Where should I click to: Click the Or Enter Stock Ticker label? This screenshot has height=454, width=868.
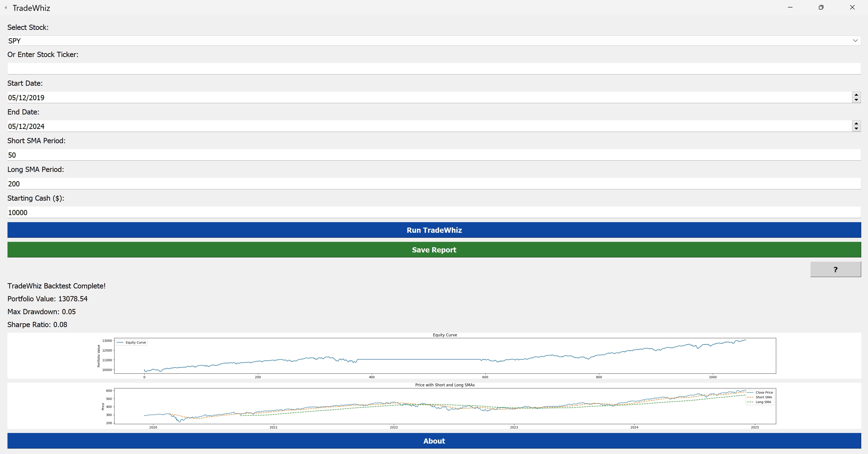[x=43, y=55]
